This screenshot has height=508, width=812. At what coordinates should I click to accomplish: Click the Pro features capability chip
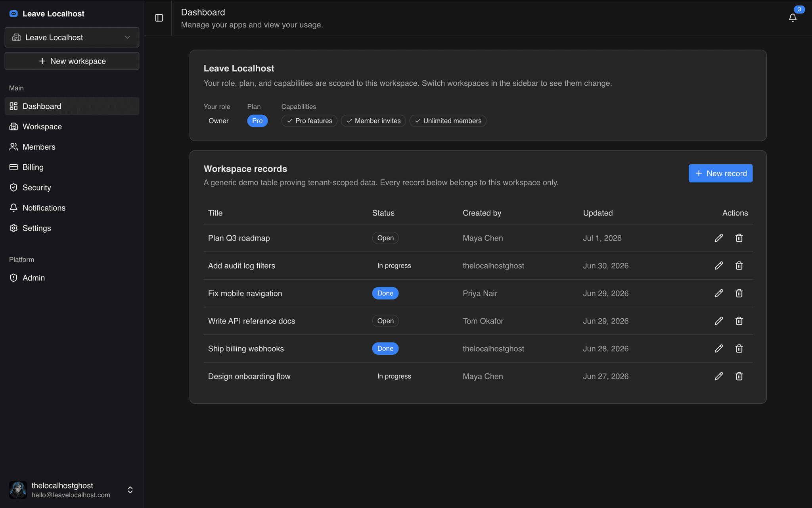click(x=309, y=121)
